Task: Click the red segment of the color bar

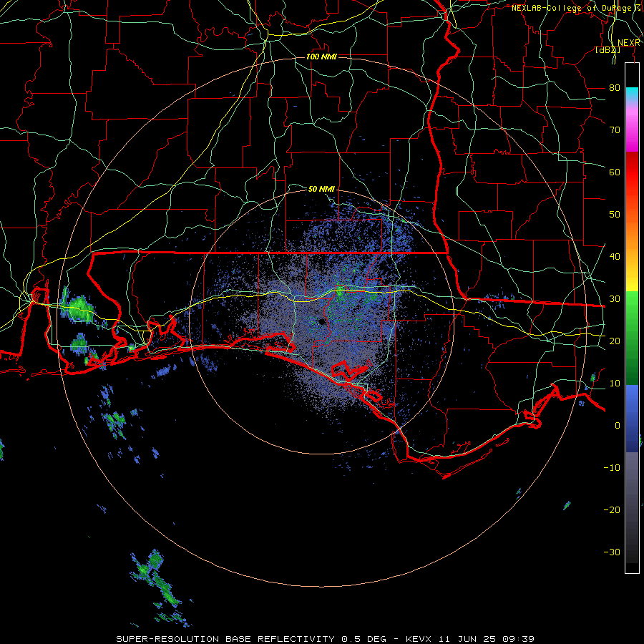Action: (x=632, y=172)
